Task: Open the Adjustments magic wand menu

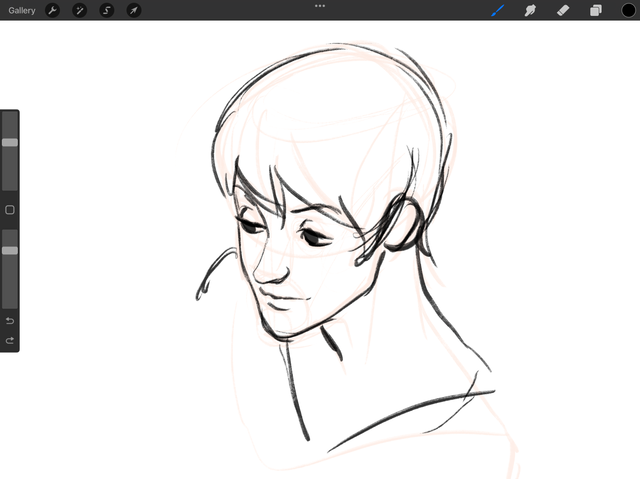Action: point(80,10)
